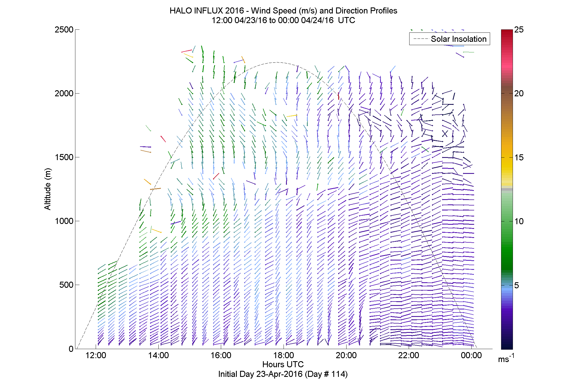
Task: Click the 00:00 x-axis tick label
Action: 471,355
